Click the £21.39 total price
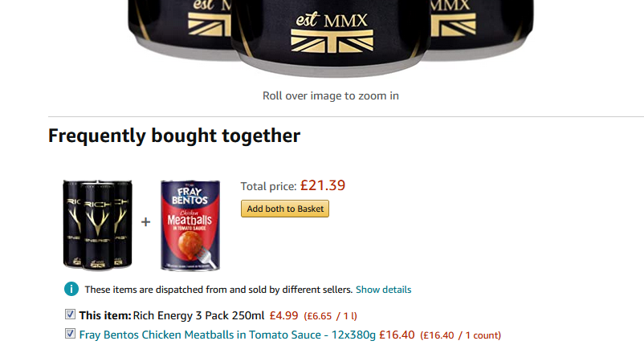 click(323, 185)
